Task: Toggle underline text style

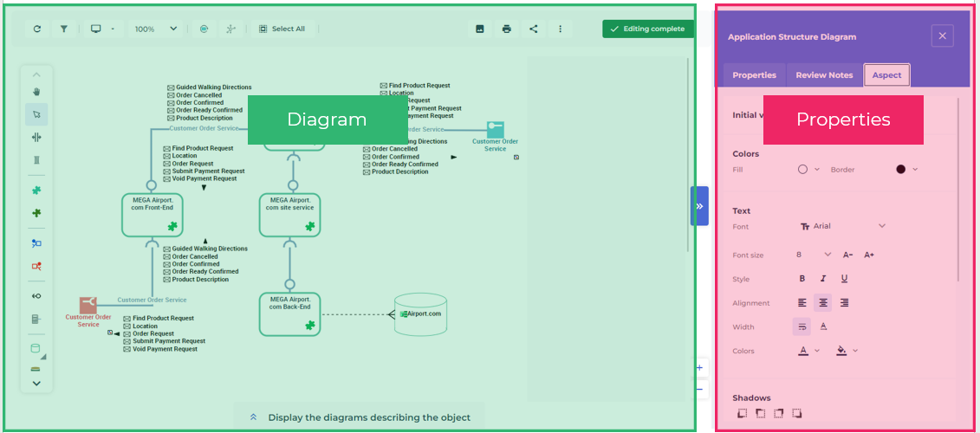Action: 844,279
